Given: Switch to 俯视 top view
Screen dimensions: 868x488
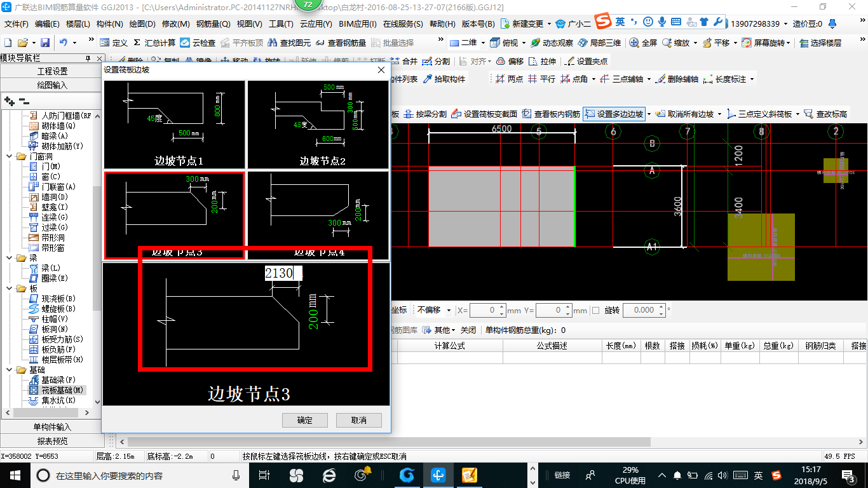Looking at the screenshot, I should point(503,43).
